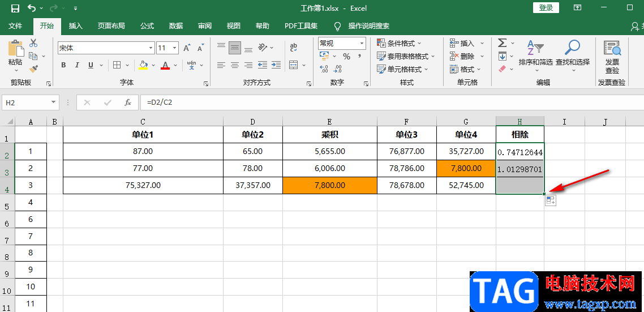Image resolution: width=644 pixels, height=312 pixels.
Task: Toggle Bold formatting
Action: [x=63, y=65]
